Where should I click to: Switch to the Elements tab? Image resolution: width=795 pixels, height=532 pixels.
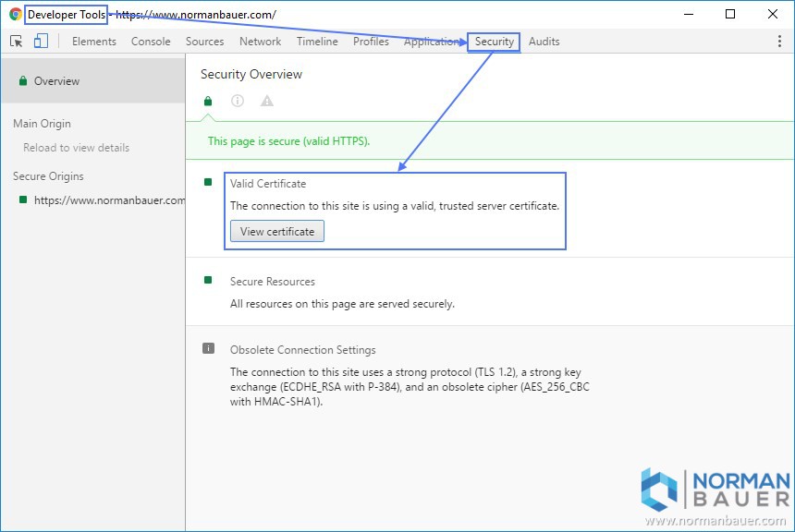click(x=94, y=42)
